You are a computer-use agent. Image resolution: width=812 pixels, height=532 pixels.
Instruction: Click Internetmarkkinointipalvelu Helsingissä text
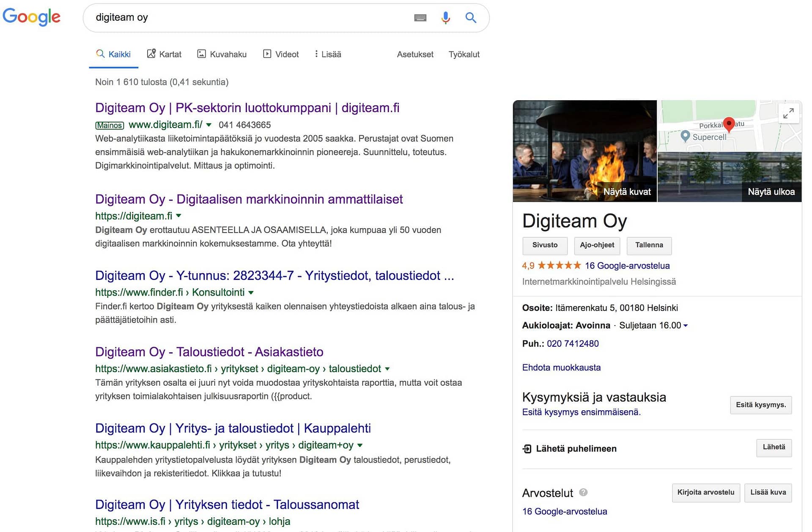[599, 282]
